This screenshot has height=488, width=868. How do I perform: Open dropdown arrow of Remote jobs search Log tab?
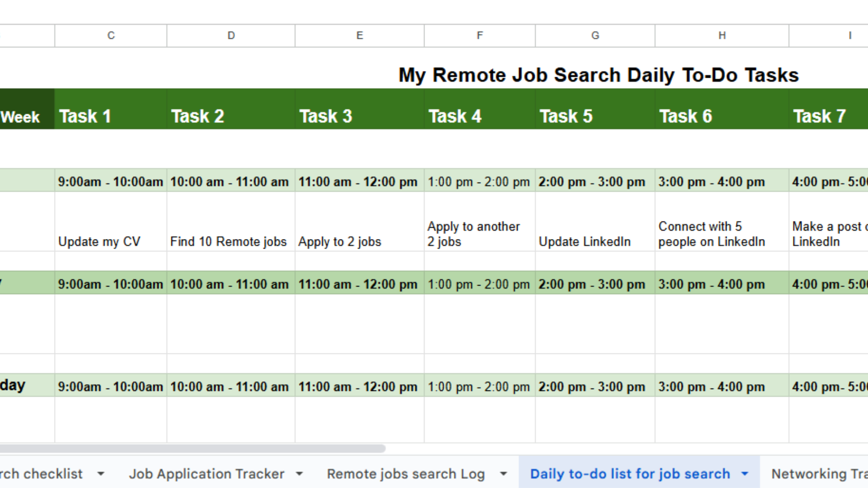(503, 474)
